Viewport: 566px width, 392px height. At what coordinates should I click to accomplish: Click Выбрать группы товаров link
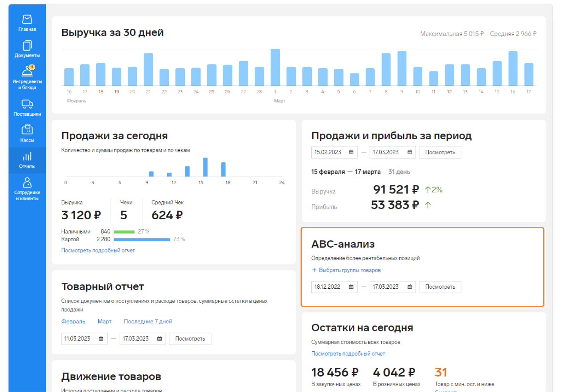pos(350,270)
